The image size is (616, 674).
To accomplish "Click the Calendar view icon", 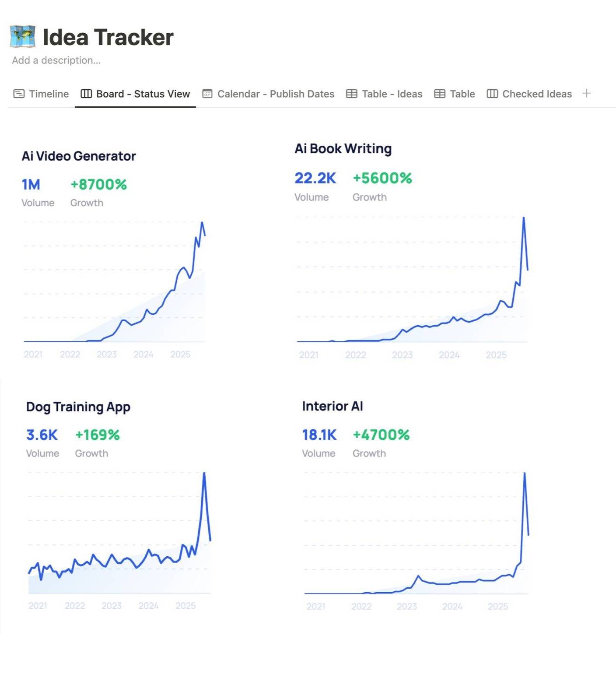I will point(207,94).
